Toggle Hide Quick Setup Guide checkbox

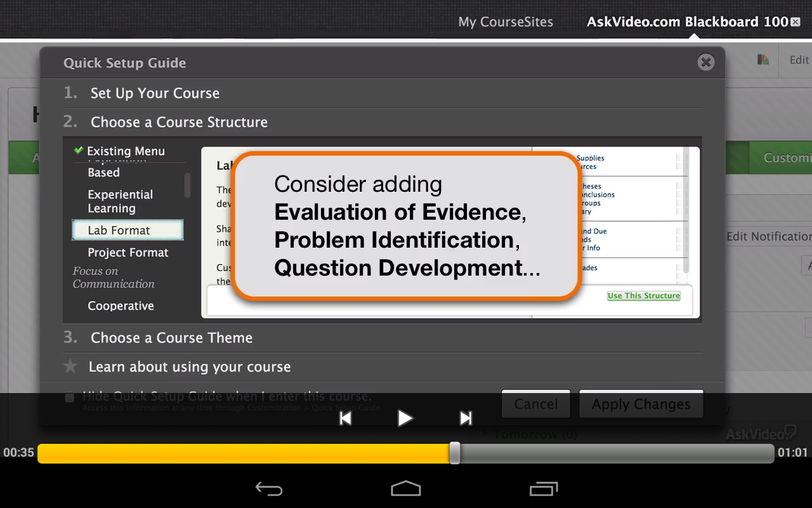[x=70, y=398]
